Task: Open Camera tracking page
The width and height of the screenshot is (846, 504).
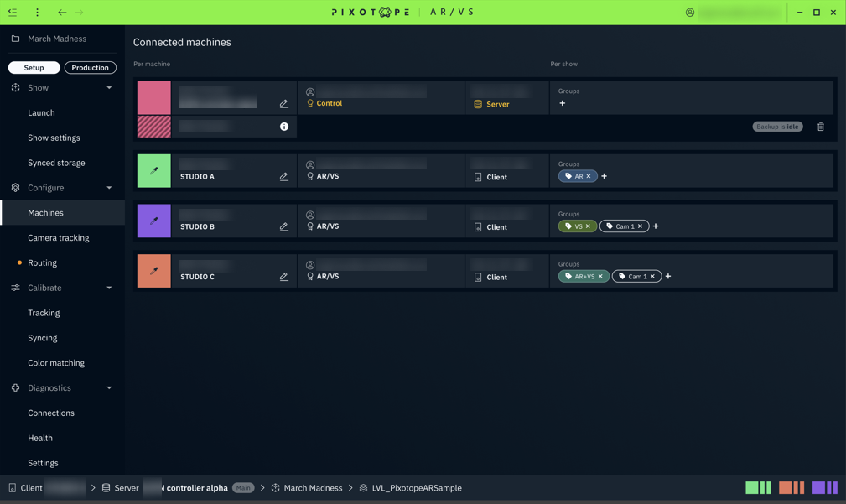Action: [58, 238]
